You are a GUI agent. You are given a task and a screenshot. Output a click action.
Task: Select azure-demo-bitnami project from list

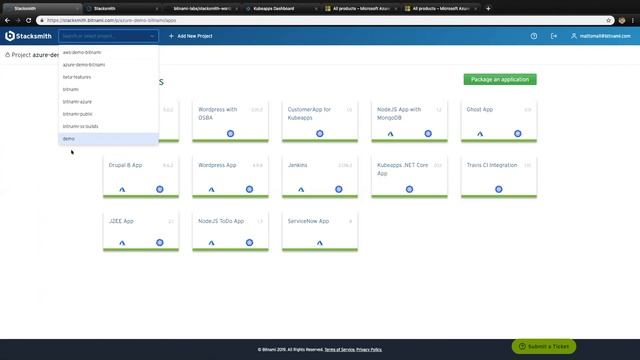coord(108,64)
